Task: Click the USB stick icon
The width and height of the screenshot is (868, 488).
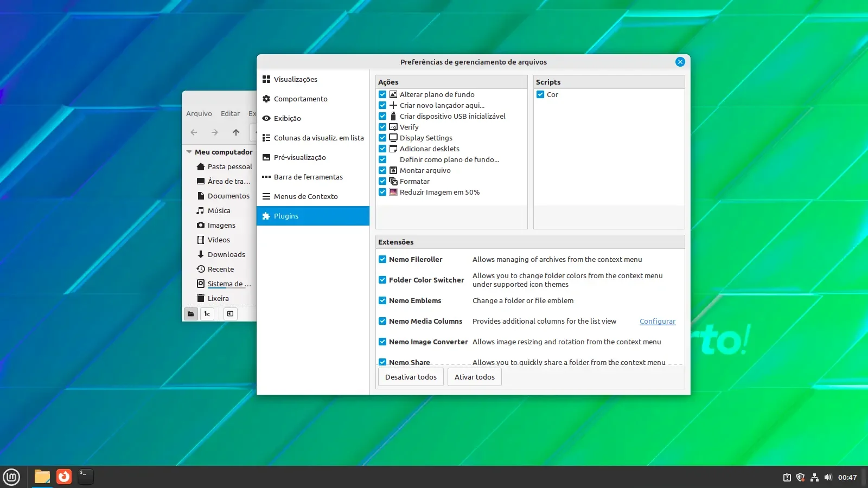Action: 393,116
